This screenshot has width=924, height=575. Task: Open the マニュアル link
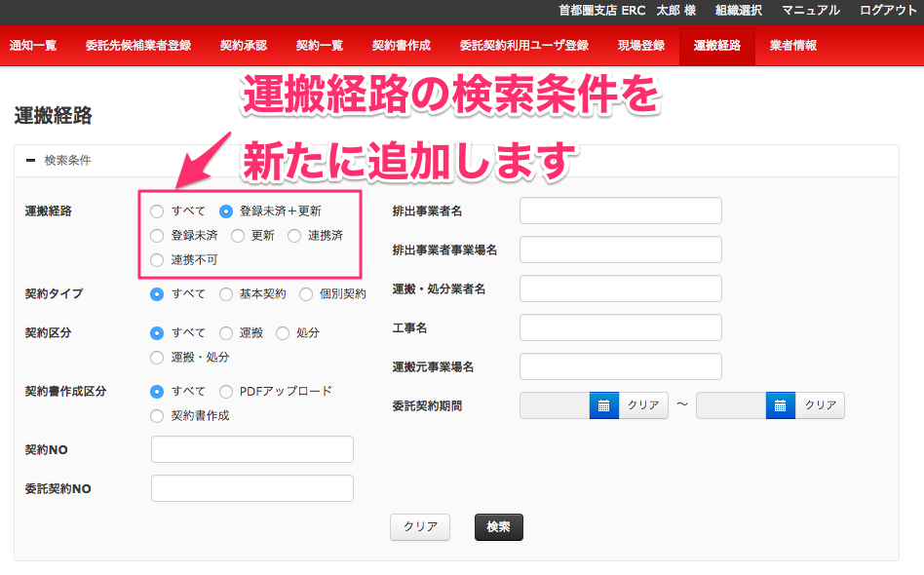pyautogui.click(x=810, y=11)
